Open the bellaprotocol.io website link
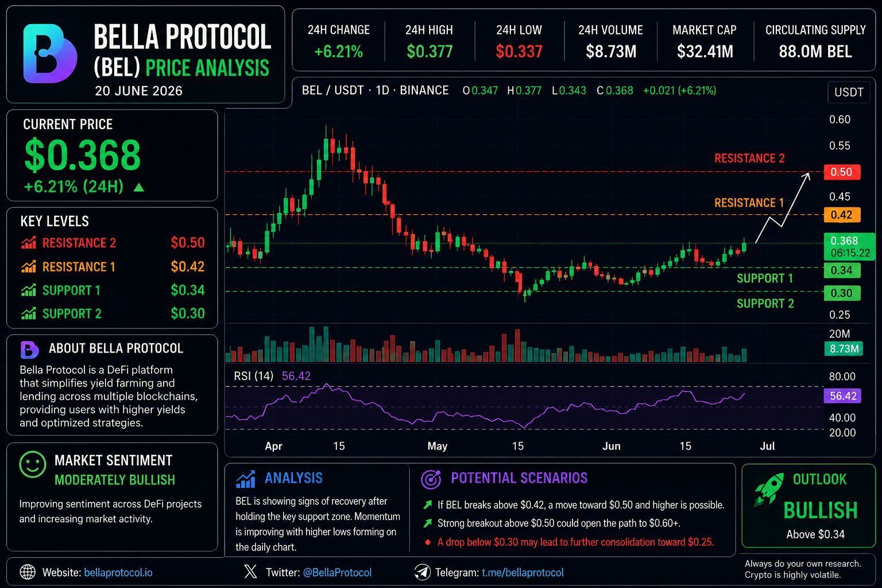This screenshot has height=588, width=882. (x=118, y=572)
